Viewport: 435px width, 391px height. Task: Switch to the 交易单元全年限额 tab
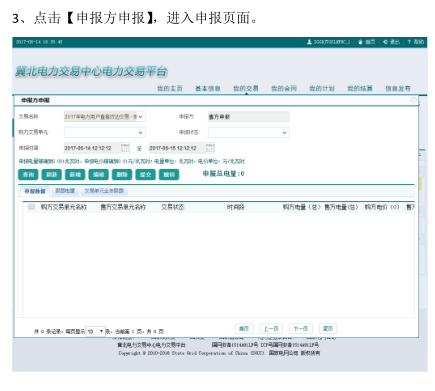[x=104, y=191]
